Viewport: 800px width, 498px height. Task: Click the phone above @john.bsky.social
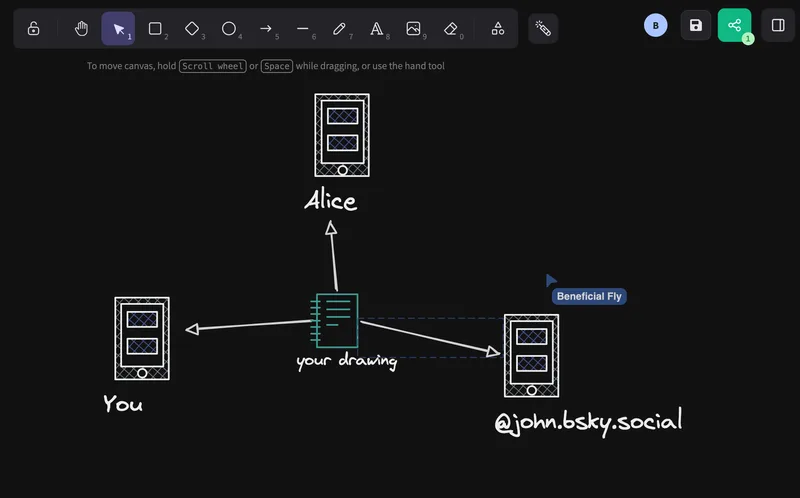click(x=532, y=356)
